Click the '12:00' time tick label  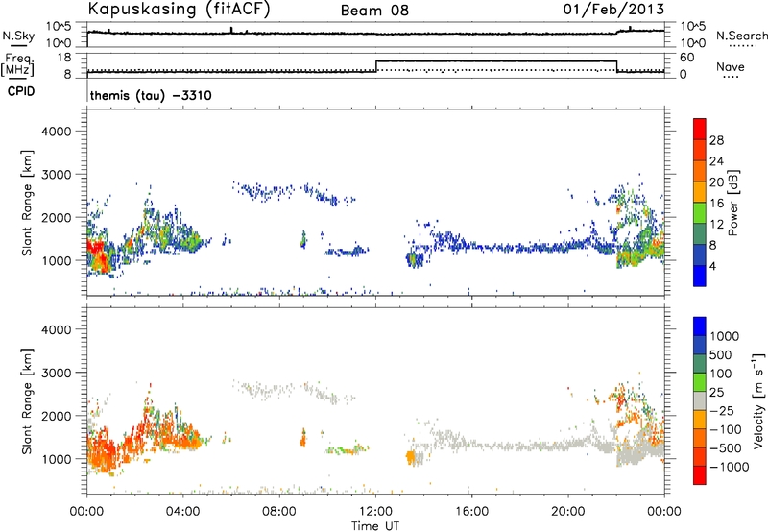375,512
